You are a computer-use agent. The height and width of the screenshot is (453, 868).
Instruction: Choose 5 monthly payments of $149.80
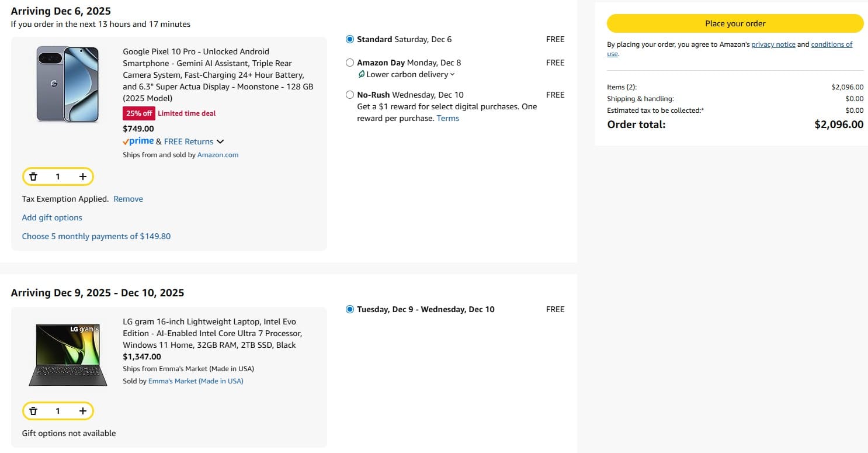[x=96, y=236]
